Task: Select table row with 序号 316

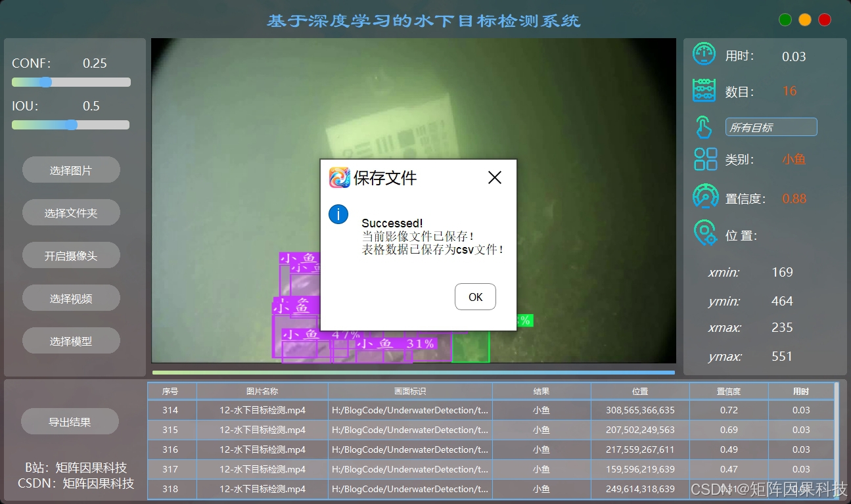Action: pos(491,449)
